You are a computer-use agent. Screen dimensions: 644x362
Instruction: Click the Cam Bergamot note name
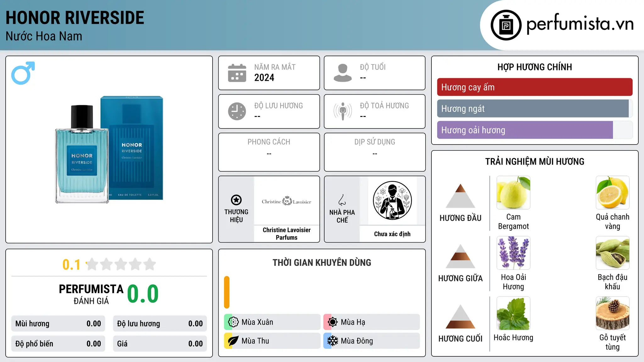pyautogui.click(x=514, y=222)
